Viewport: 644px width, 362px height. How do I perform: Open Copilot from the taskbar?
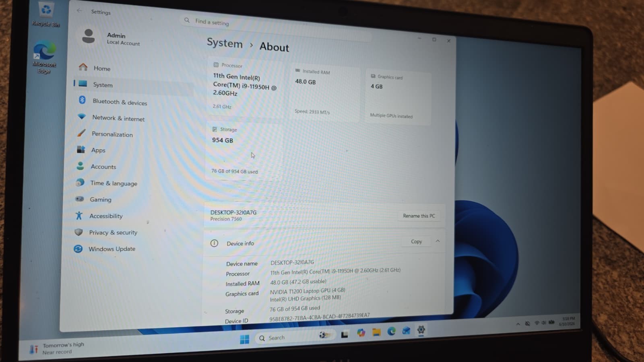361,333
